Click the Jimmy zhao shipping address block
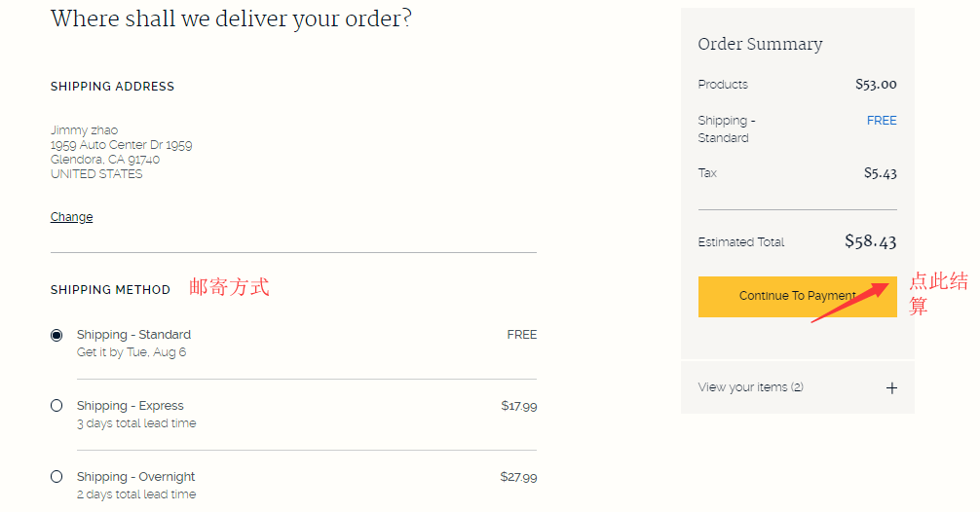This screenshot has height=512, width=980. [121, 152]
